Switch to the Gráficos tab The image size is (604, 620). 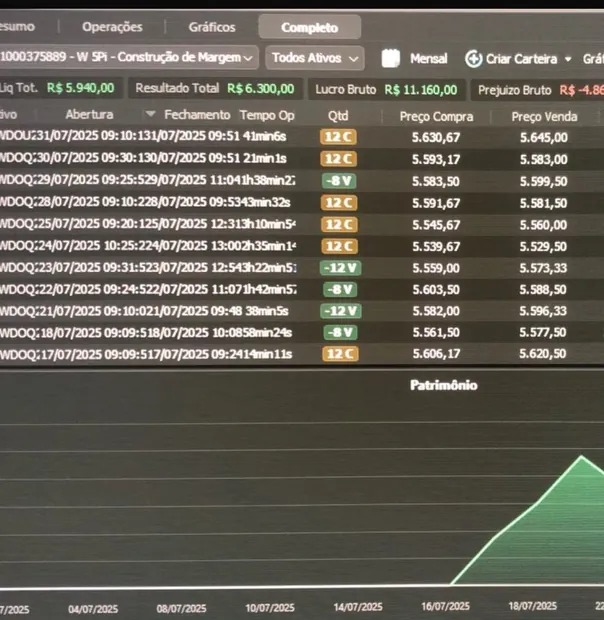[x=212, y=27]
